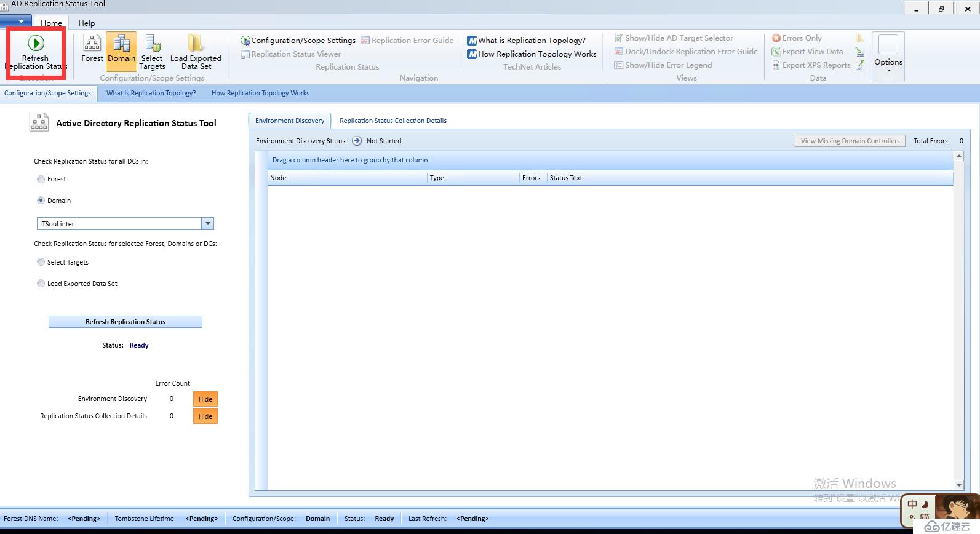The image size is (980, 534).
Task: Click Export XPS Reports
Action: pos(811,65)
